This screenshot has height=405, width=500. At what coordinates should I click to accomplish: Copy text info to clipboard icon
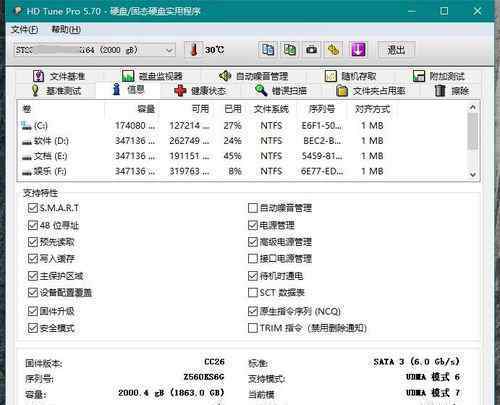268,50
